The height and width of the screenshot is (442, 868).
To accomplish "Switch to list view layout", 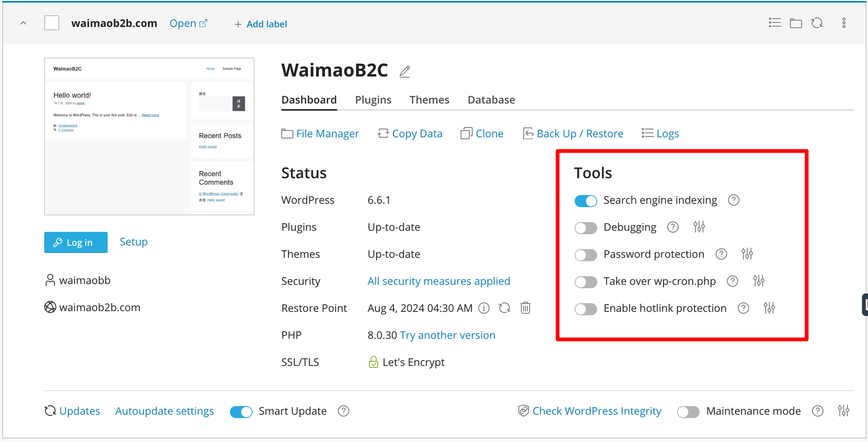I will coord(775,23).
